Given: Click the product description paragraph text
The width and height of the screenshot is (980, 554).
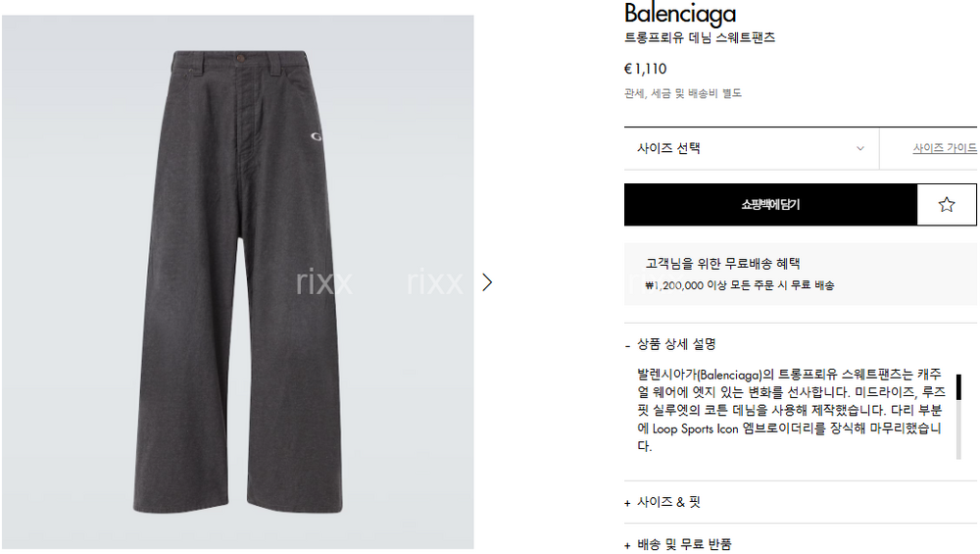Looking at the screenshot, I should pos(791,410).
